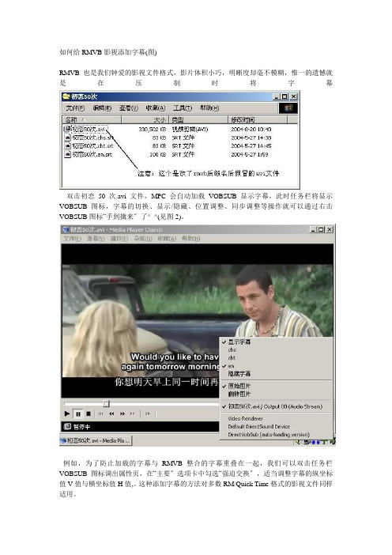This screenshot has width=392, height=555.
Task: Click the Stop button in Media Player Classic
Action: coord(89,413)
